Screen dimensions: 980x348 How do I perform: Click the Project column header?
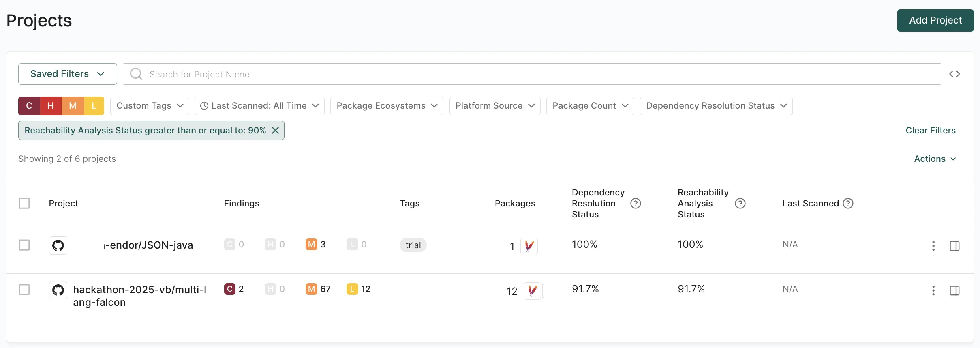point(64,203)
